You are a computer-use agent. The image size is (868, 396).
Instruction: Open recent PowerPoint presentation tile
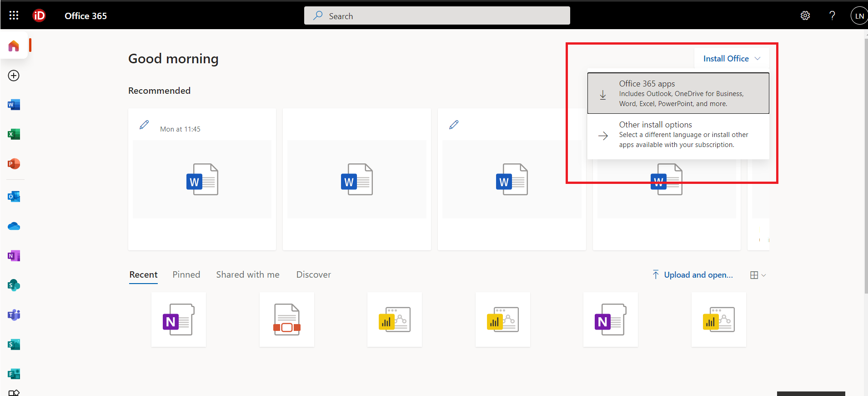coord(287,320)
